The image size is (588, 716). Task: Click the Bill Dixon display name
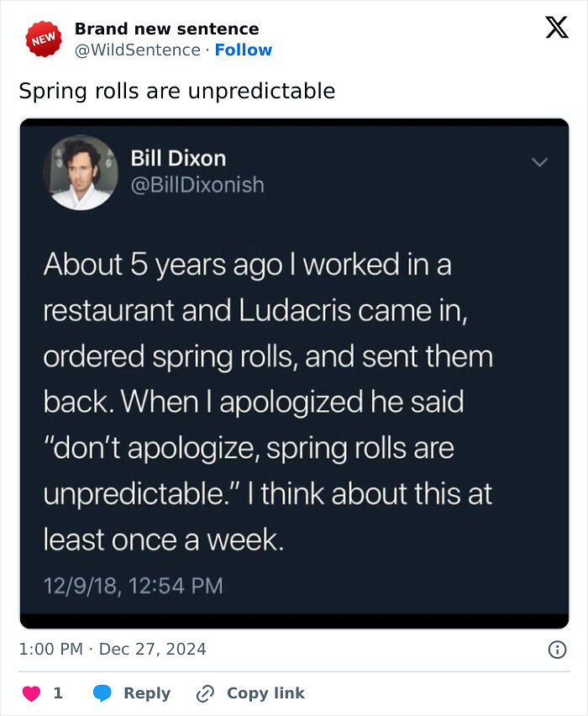(x=179, y=158)
